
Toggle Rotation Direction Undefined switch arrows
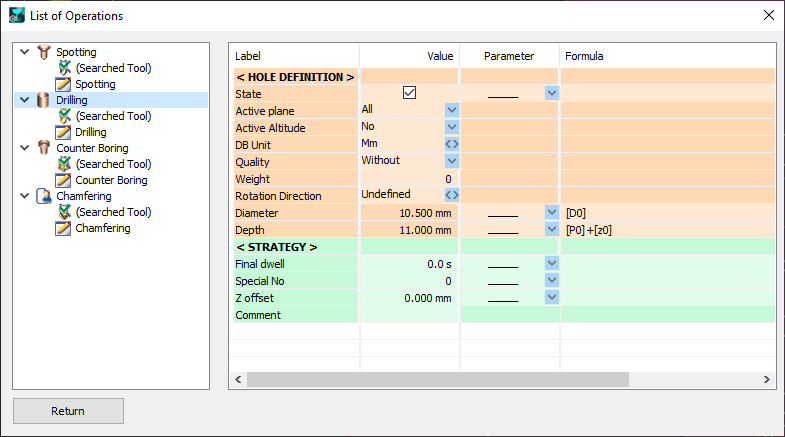(451, 195)
